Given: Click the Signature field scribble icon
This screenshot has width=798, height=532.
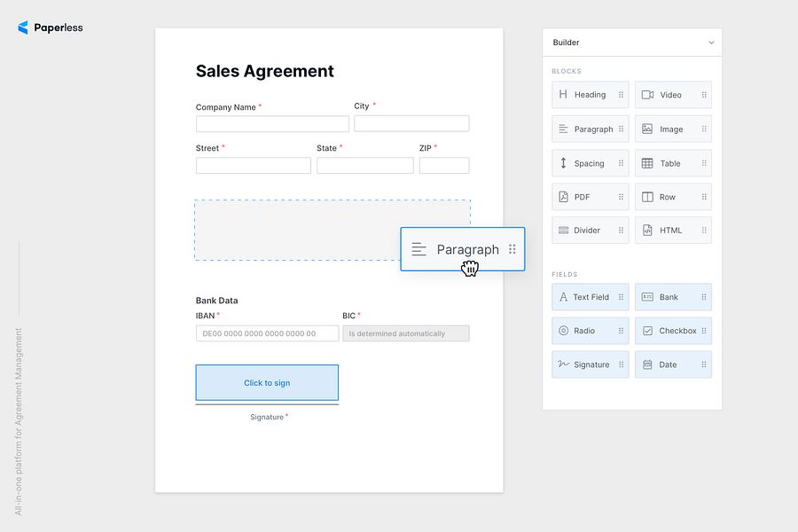Looking at the screenshot, I should coord(563,364).
